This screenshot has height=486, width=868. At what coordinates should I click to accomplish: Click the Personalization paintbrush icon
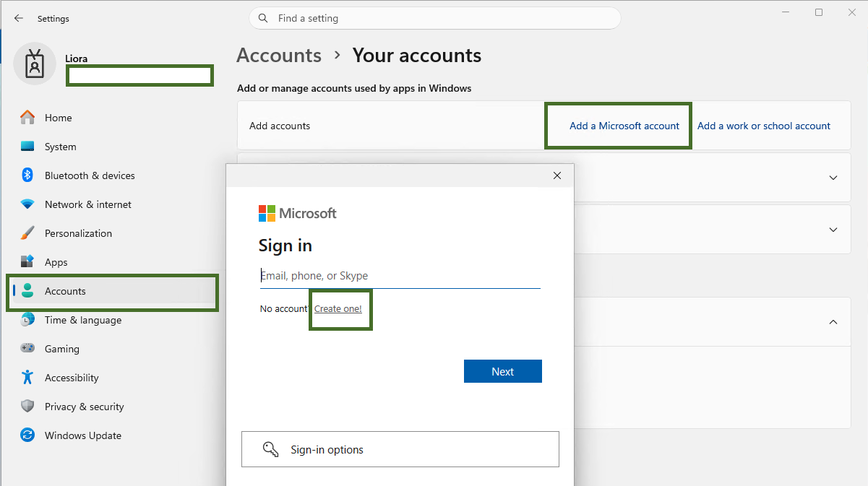[x=27, y=233]
